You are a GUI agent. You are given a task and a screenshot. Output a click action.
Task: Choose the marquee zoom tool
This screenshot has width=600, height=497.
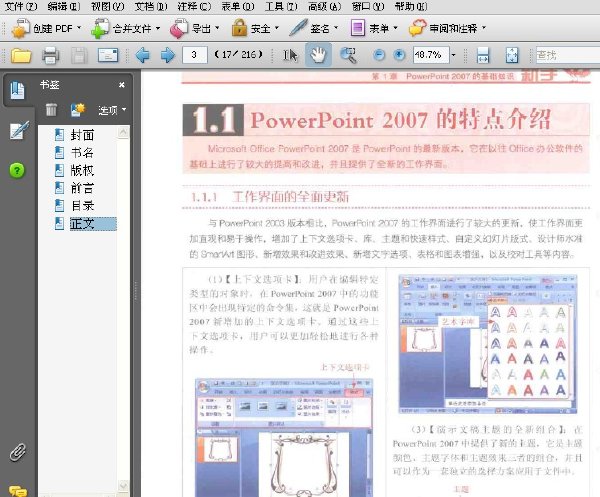tap(348, 55)
